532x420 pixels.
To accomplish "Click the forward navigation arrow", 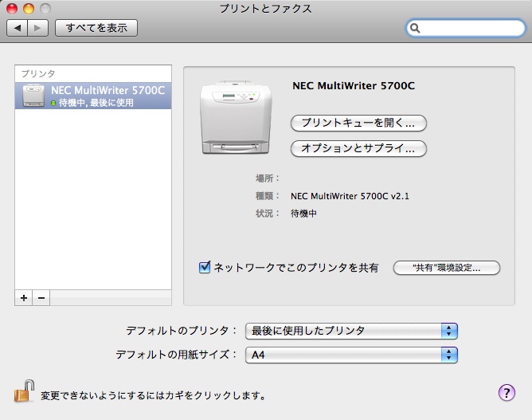I will coord(38,28).
